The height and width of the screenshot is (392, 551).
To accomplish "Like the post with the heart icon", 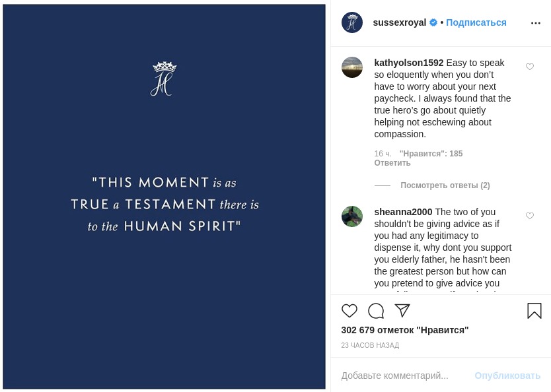I will (x=349, y=311).
